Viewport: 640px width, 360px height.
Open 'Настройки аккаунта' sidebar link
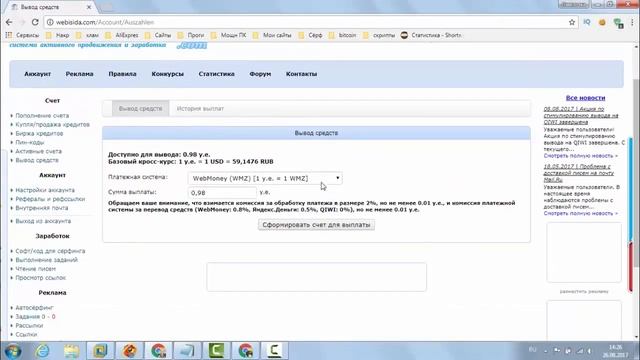[x=45, y=190]
